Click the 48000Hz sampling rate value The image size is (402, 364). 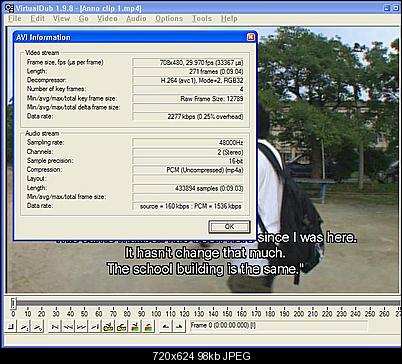pyautogui.click(x=188, y=143)
